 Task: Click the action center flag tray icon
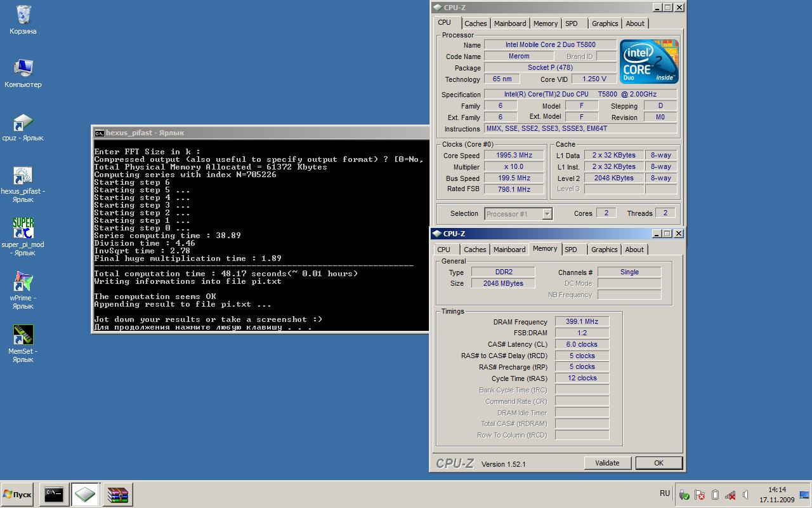click(700, 495)
